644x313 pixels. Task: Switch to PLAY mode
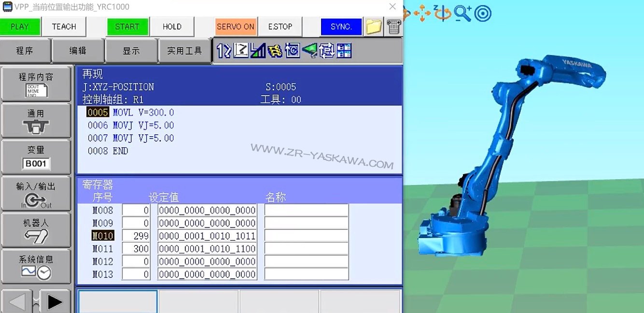(20, 27)
